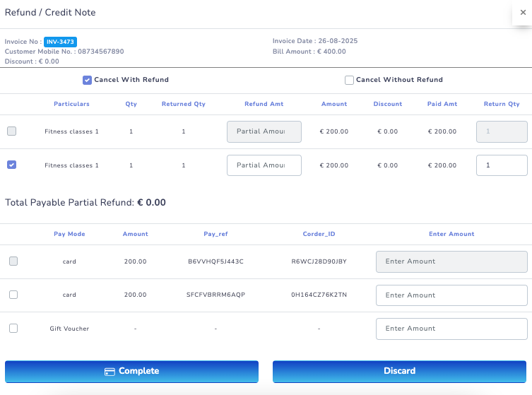
Task: Select card payment SFCFVBRRM6AQP checkbox
Action: (13, 295)
